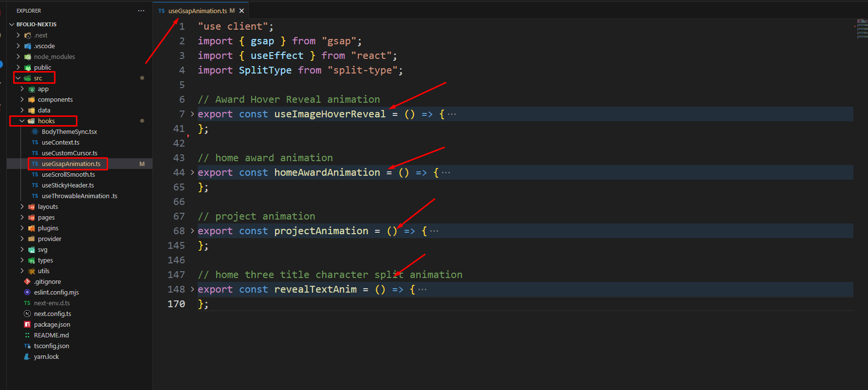This screenshot has width=868, height=390.
Task: Open useScrollSmooth.ts from the file tree
Action: pos(68,174)
